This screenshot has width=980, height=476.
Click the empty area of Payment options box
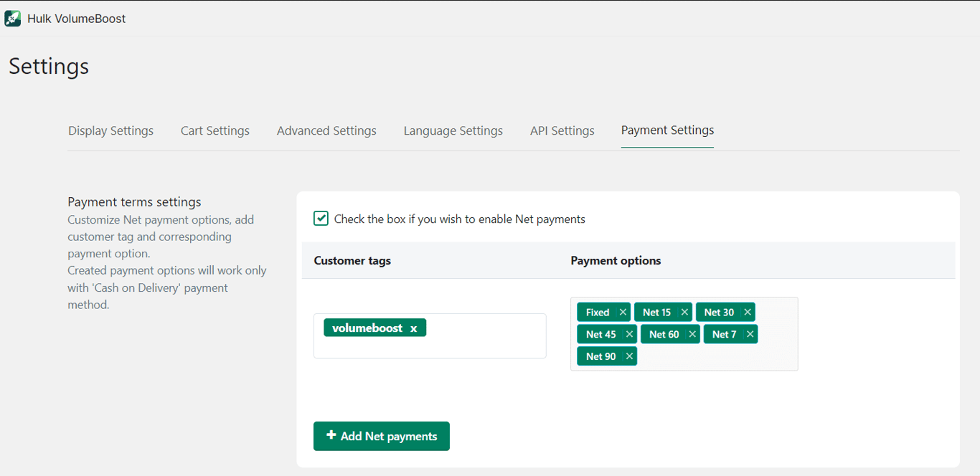click(717, 356)
